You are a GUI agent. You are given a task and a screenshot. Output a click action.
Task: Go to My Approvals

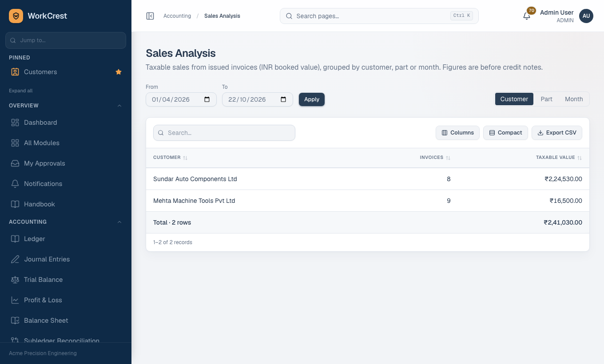pos(66,163)
